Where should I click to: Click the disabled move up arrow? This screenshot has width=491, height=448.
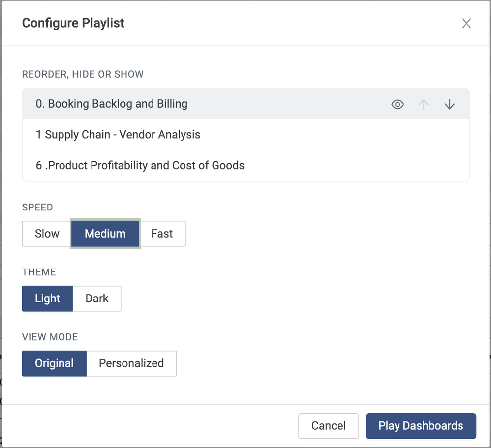pyautogui.click(x=424, y=104)
